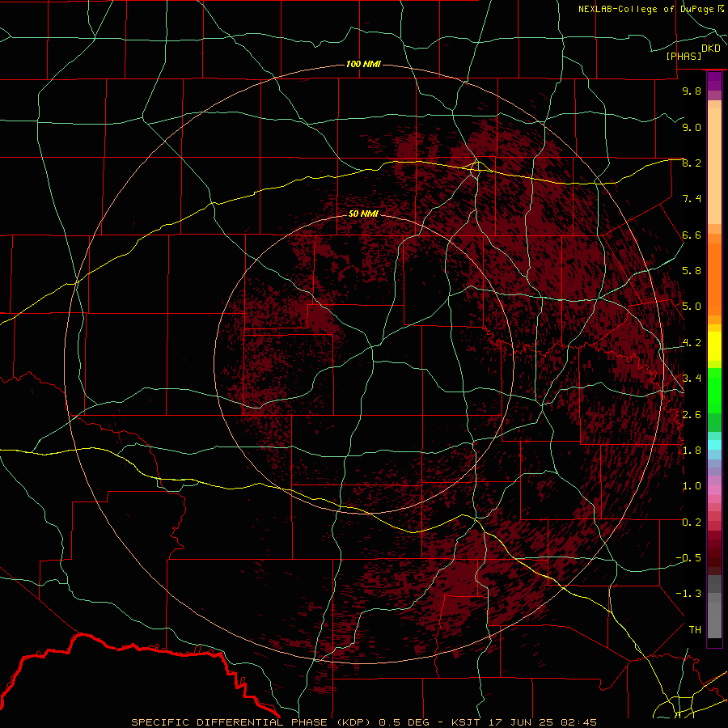Click the 6.6 scale value
This screenshot has height=728, width=728.
pyautogui.click(x=692, y=235)
